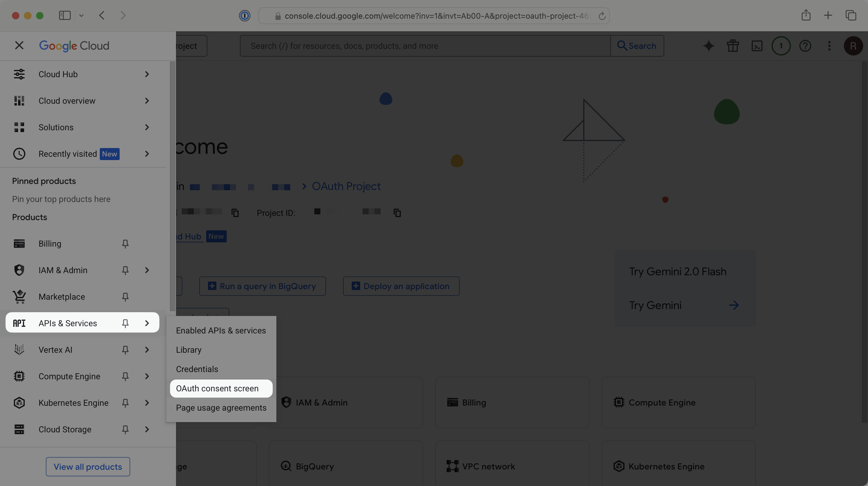
Task: Open the notifications bell showing one alert
Action: tap(781, 46)
